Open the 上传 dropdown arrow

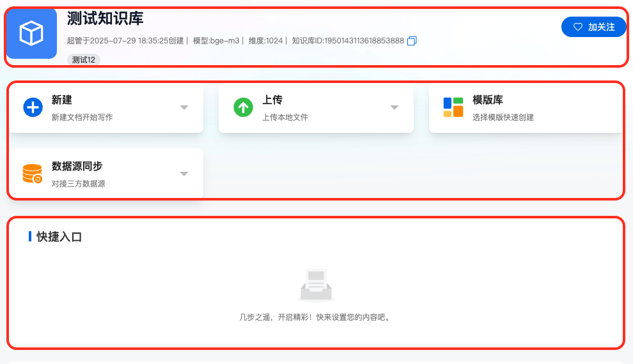point(395,107)
